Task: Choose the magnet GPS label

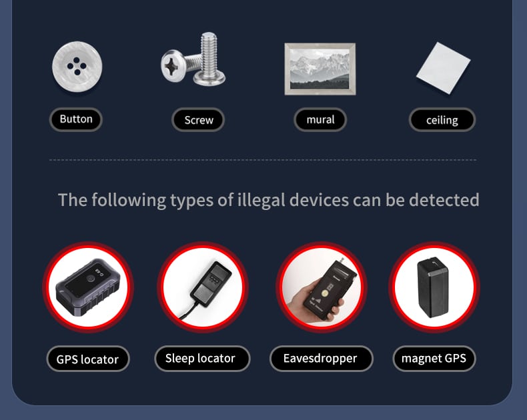Action: 434,359
